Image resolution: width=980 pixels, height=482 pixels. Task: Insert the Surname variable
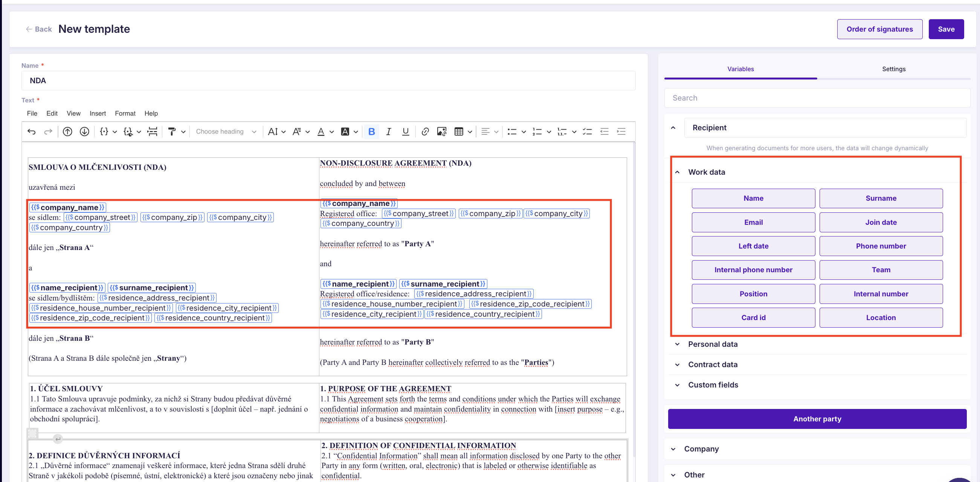pyautogui.click(x=881, y=198)
